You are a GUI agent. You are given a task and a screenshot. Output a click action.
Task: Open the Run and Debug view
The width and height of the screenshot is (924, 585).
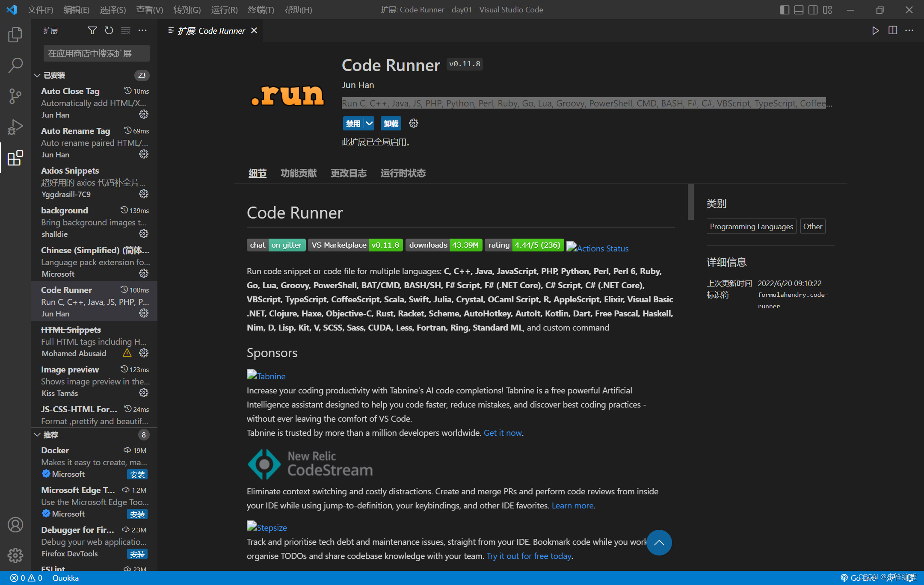[15, 127]
